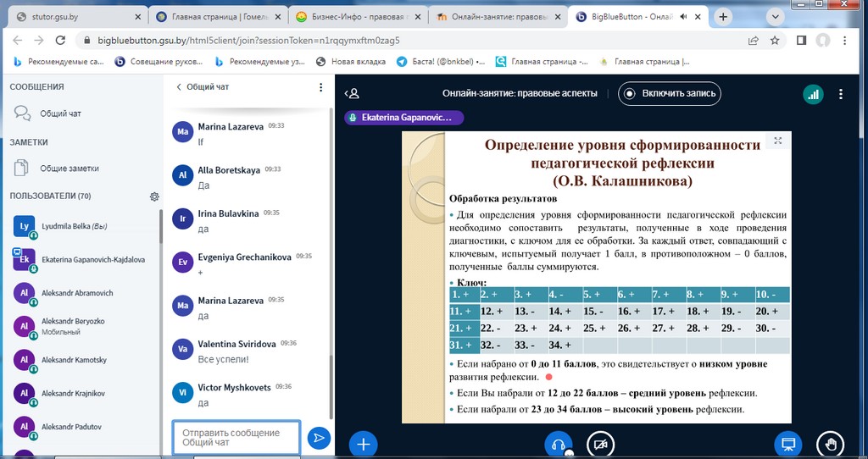868x459 pixels.
Task: Toggle the user list panel visibility
Action: [x=353, y=94]
